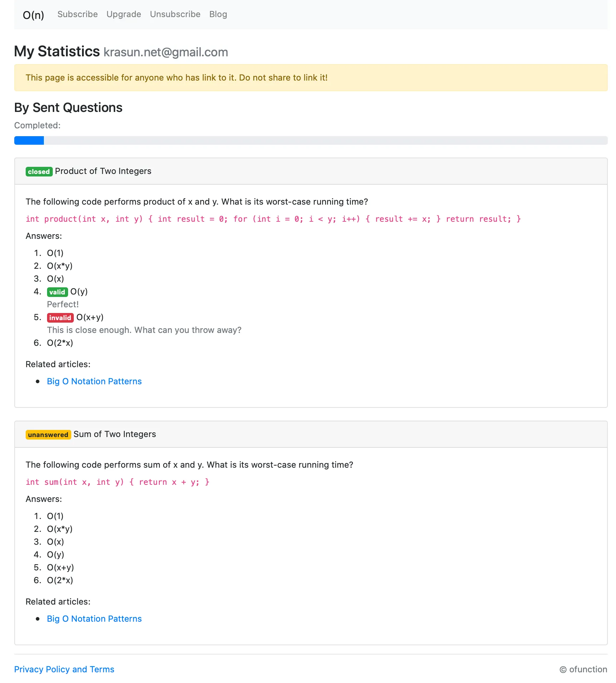Screen dimensions: 616x683
Task: Click the Product of Two Integers header
Action: coord(103,171)
